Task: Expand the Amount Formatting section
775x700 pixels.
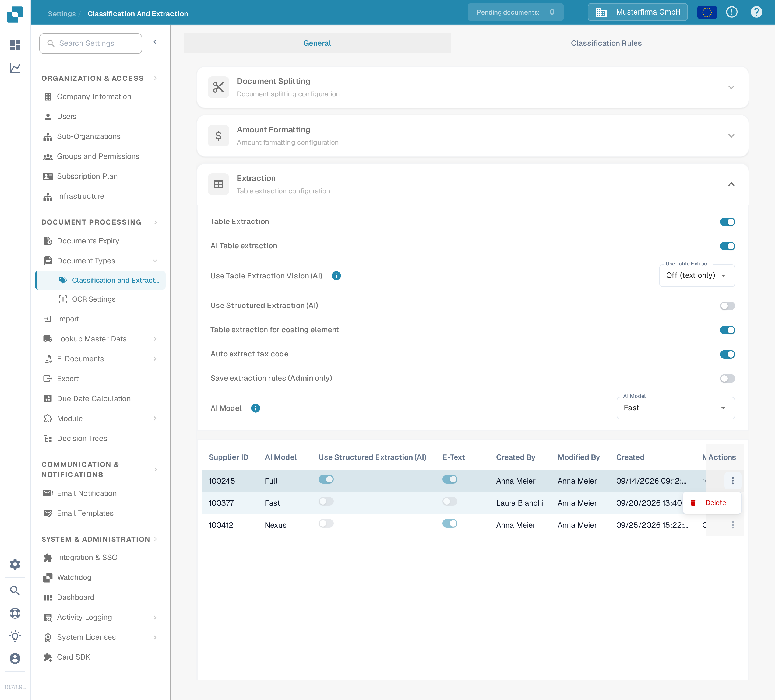Action: click(x=731, y=136)
